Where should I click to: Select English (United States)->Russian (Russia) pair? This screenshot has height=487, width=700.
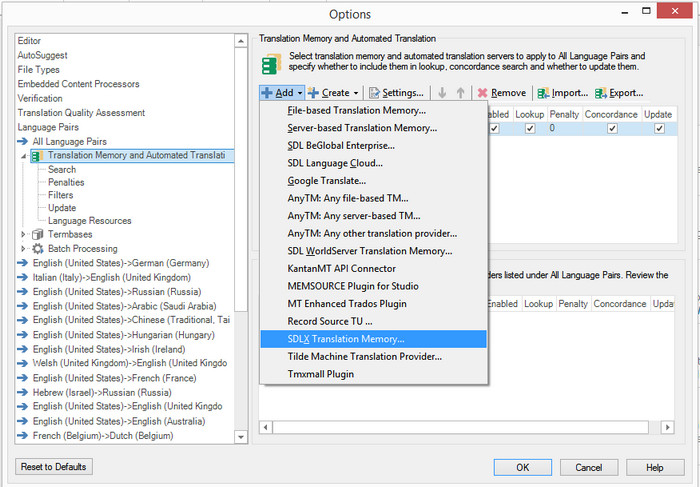[117, 292]
